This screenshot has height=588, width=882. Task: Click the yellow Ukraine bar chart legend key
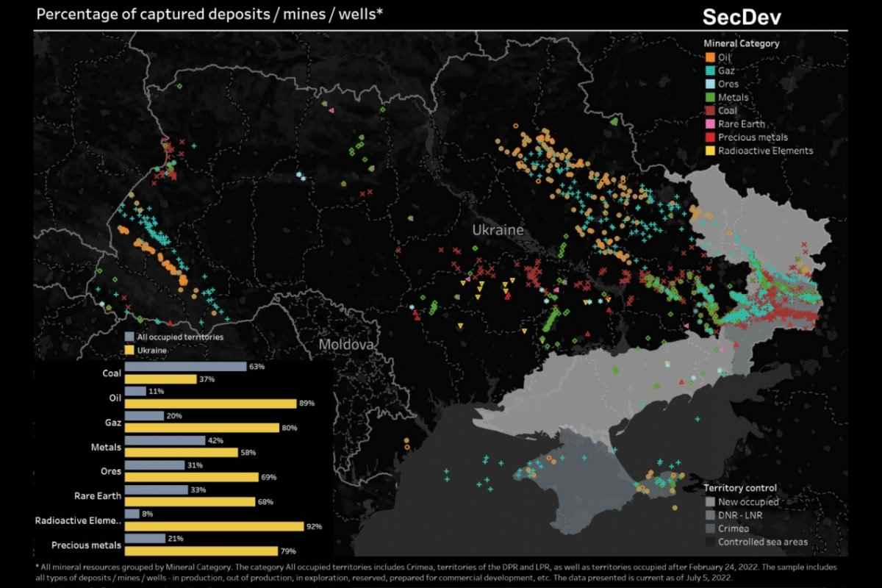click(129, 350)
